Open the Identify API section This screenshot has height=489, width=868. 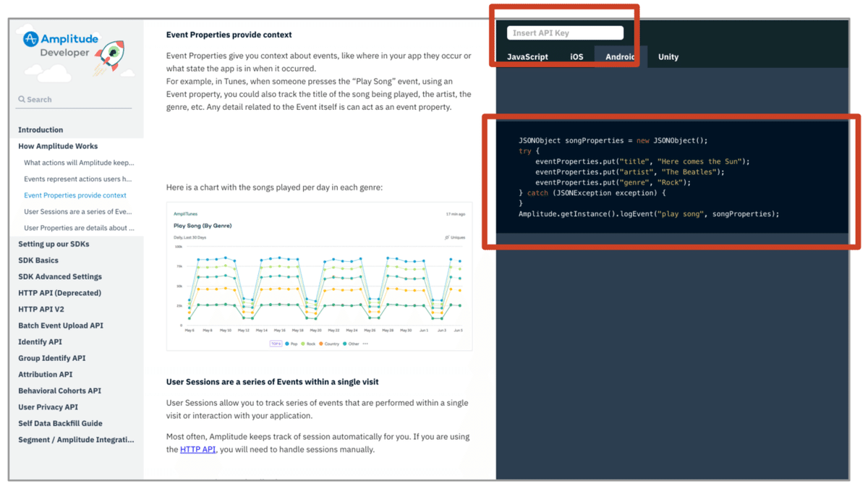pos(40,341)
